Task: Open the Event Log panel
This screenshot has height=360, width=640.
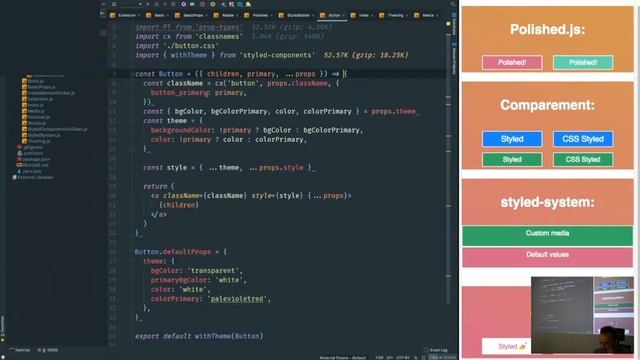Action: point(435,350)
